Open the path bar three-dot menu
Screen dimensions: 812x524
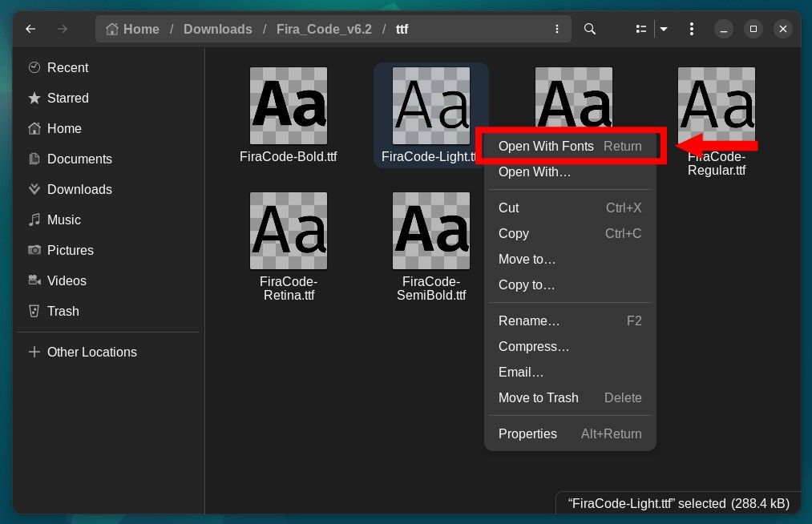click(x=556, y=29)
